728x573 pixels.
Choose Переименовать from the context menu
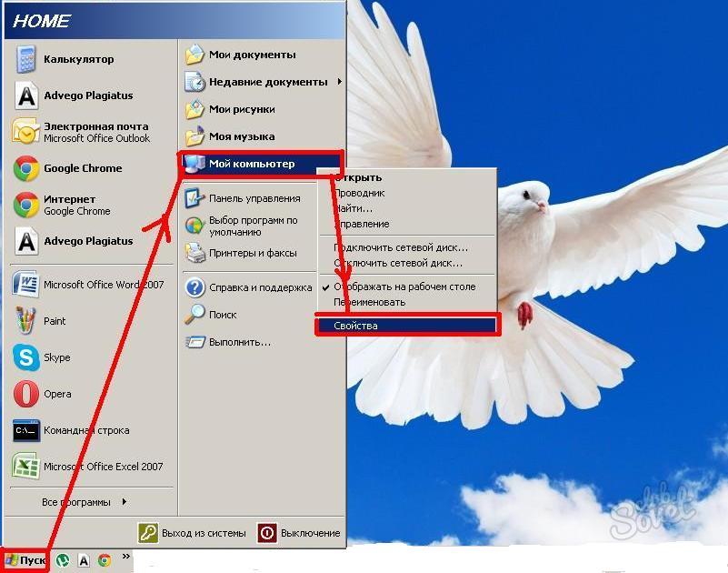tap(369, 302)
